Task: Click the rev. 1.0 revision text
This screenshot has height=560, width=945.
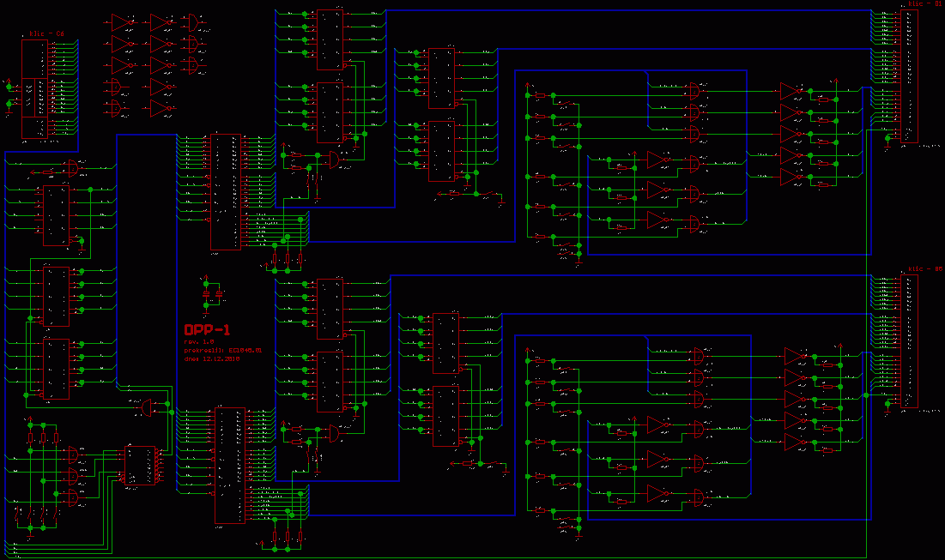Action: click(200, 341)
